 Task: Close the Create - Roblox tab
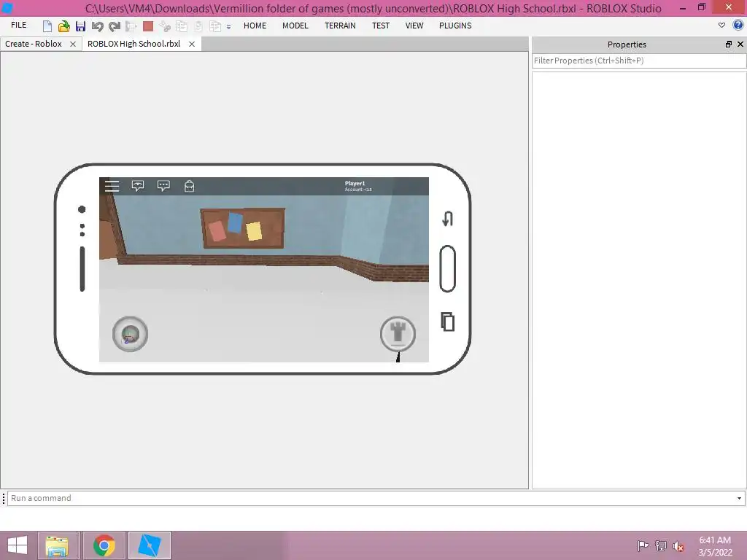pos(73,44)
